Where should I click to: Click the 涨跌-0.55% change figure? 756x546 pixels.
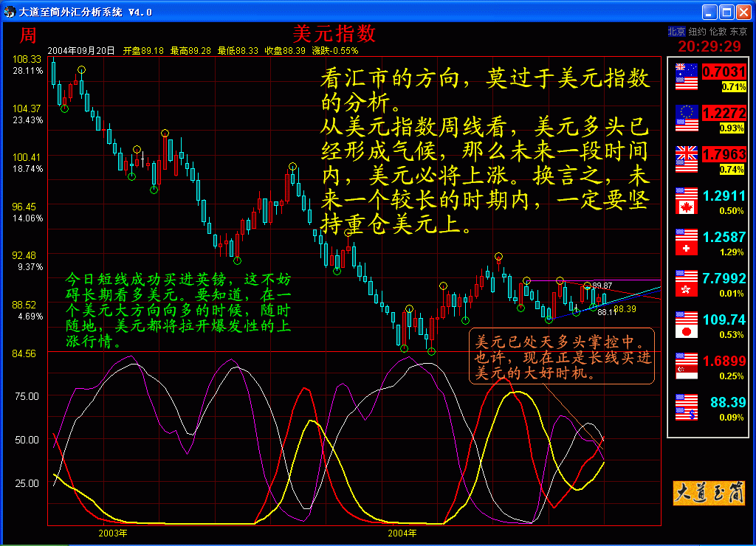coord(335,51)
